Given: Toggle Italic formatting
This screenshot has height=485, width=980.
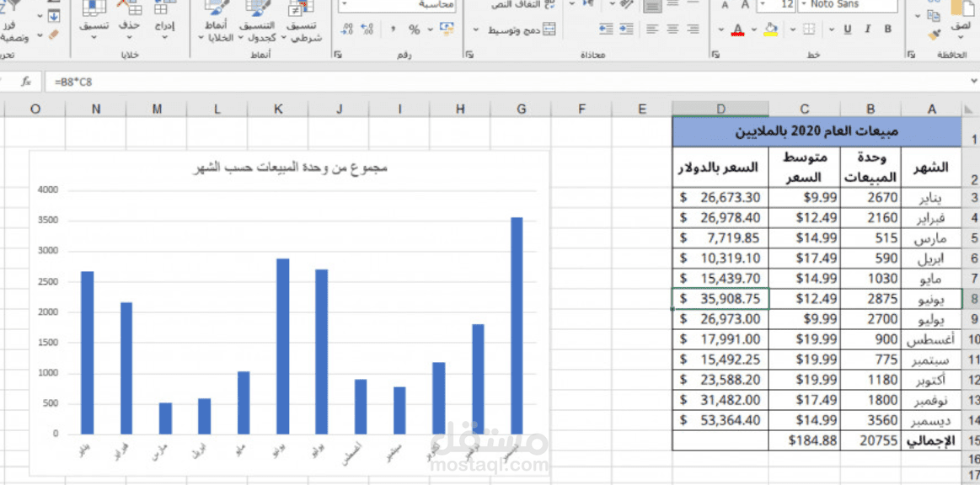Looking at the screenshot, I should pyautogui.click(x=867, y=29).
